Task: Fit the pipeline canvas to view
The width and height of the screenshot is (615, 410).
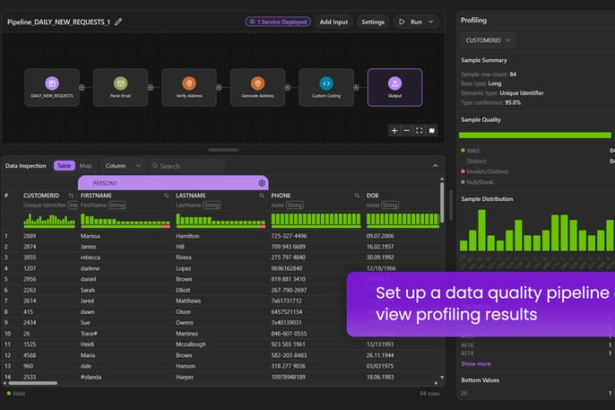Action: (419, 131)
